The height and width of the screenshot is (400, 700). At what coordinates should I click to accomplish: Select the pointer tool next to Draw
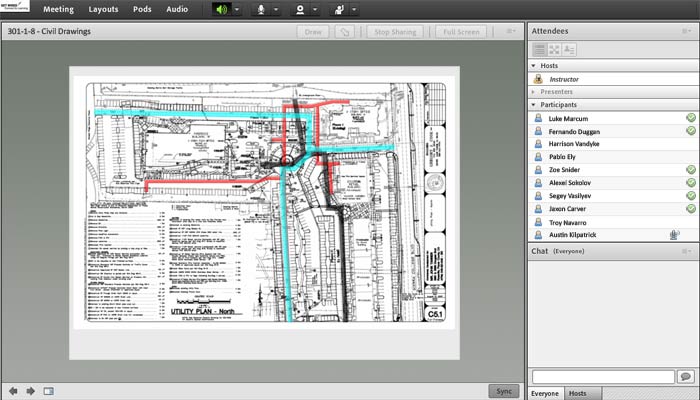coord(345,32)
